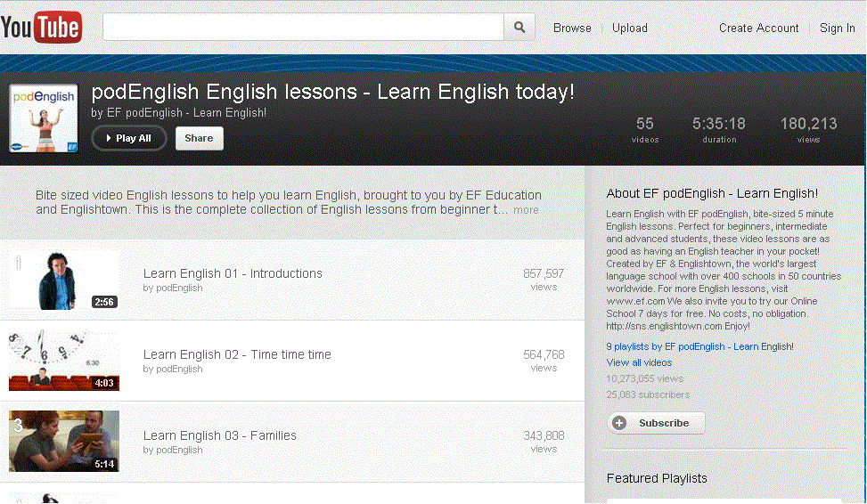This screenshot has width=867, height=504.
Task: Open Learn English 01 - Introductions title
Action: 233,273
